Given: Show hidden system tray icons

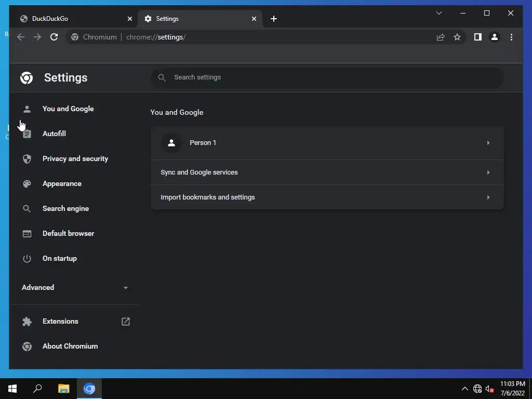Looking at the screenshot, I should pyautogui.click(x=465, y=389).
